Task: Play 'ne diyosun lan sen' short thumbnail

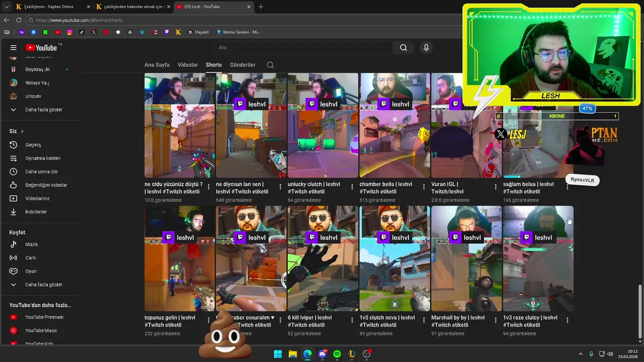Action: tap(251, 125)
